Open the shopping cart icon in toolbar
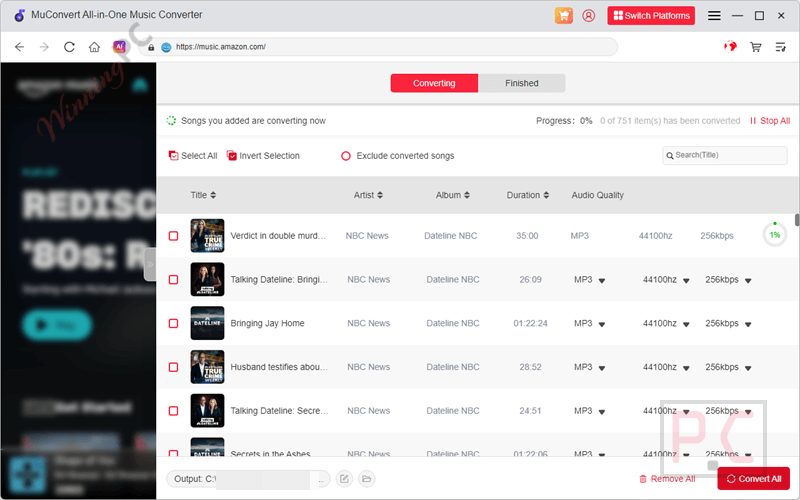 756,47
